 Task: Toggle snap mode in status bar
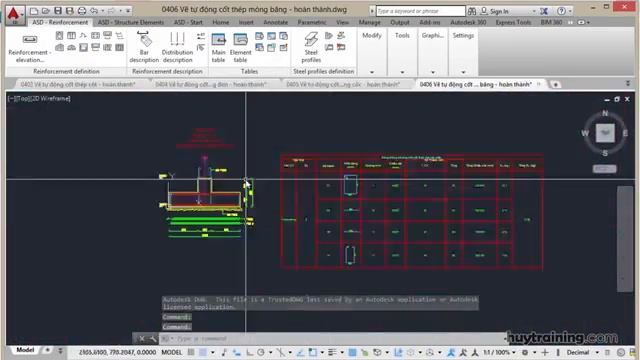(x=203, y=352)
